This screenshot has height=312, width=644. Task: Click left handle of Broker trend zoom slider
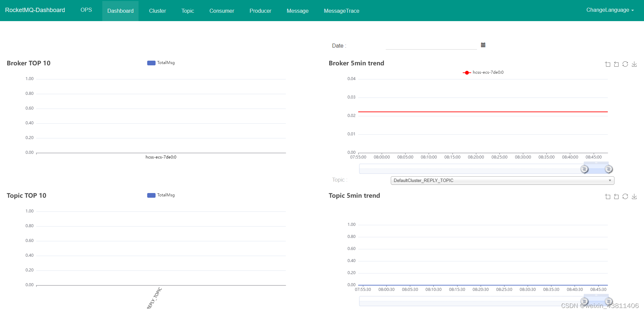[x=584, y=169]
